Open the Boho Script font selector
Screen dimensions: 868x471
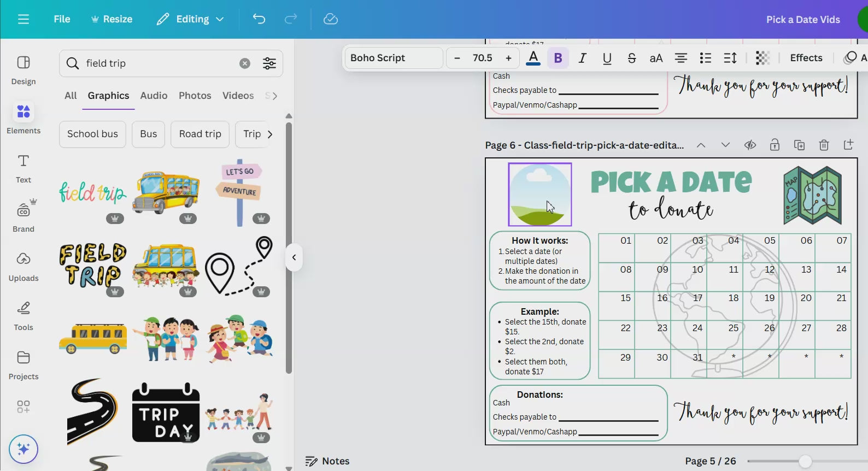393,58
